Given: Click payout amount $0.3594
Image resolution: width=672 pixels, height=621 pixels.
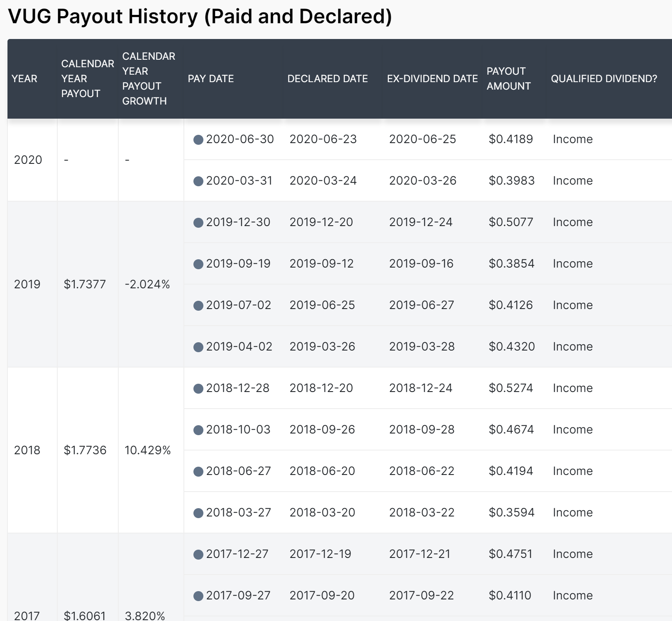Looking at the screenshot, I should click(511, 512).
